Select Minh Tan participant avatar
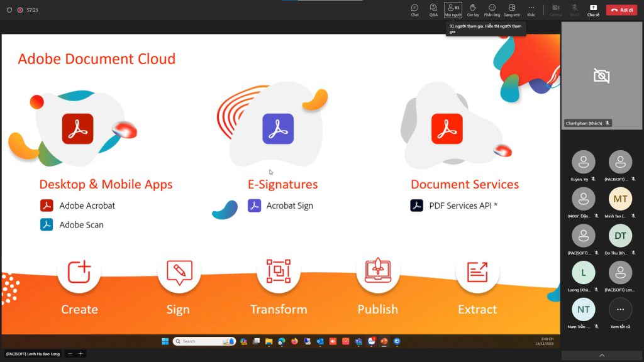Viewport: 644px width, 362px height. [x=620, y=199]
